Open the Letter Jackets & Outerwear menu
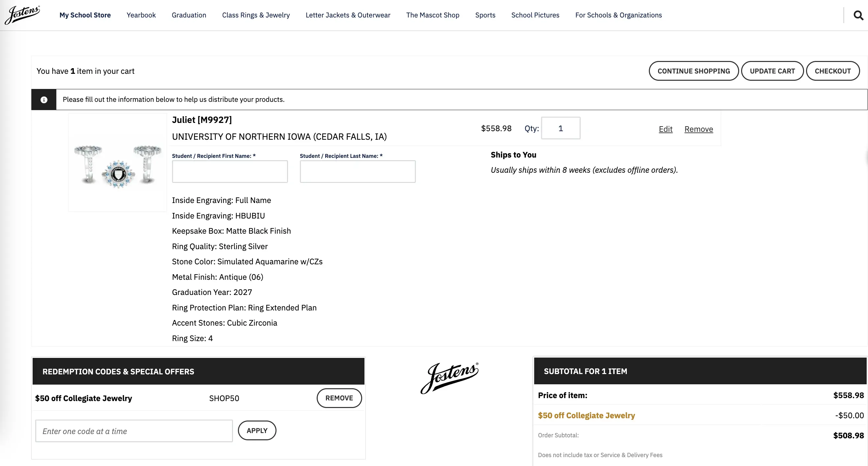 348,15
